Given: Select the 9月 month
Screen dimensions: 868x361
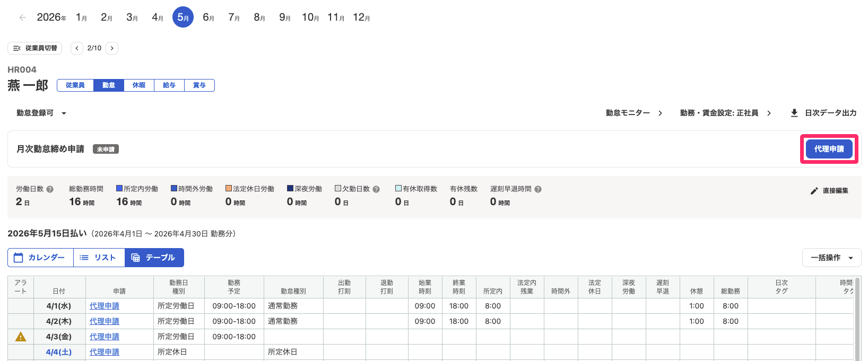Looking at the screenshot, I should [x=285, y=17].
